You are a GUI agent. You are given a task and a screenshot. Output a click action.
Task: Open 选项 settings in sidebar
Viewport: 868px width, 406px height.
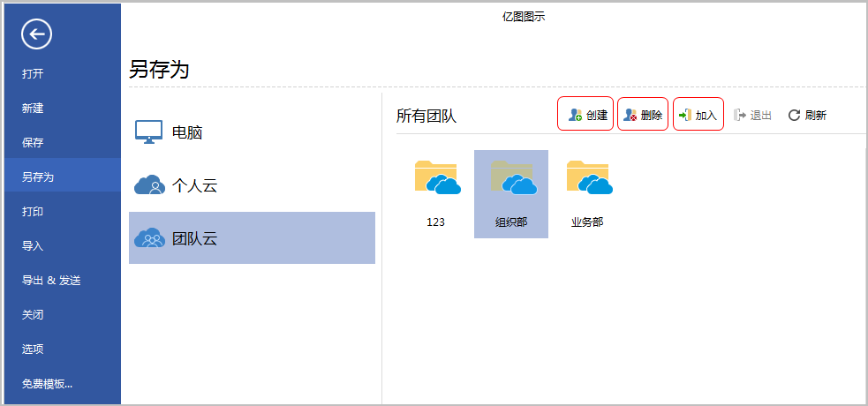tap(33, 350)
